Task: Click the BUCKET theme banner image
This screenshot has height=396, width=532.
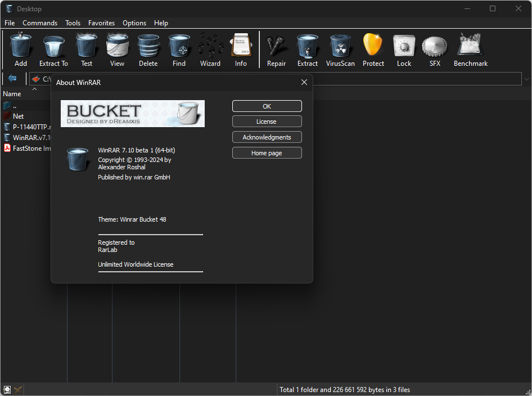Action: (x=133, y=114)
